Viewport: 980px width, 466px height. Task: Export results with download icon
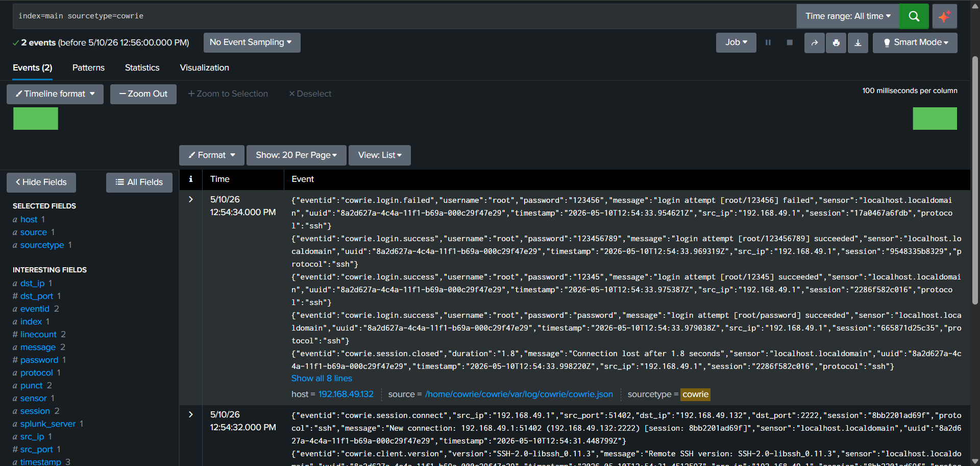pyautogui.click(x=858, y=43)
